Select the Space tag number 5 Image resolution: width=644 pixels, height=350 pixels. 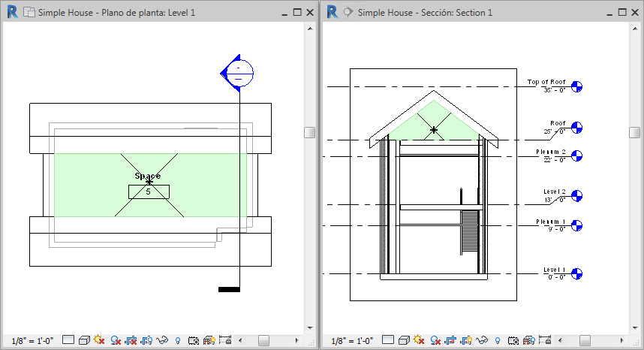pos(149,192)
